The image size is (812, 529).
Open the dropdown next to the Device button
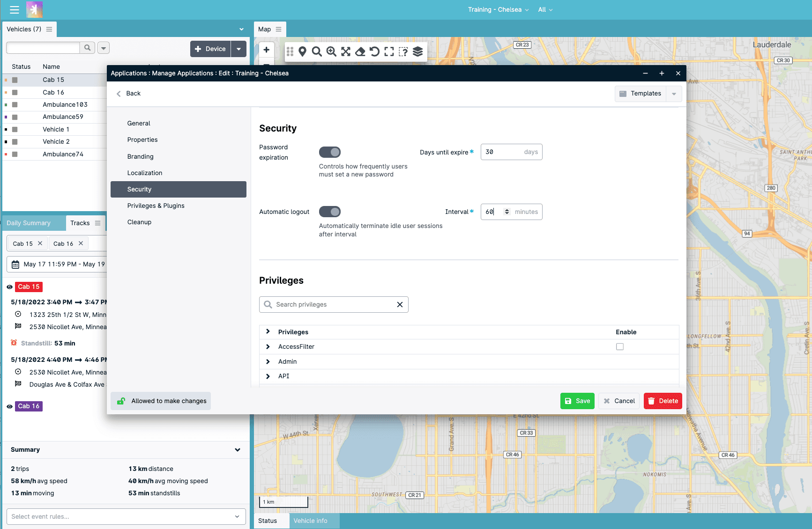tap(239, 49)
